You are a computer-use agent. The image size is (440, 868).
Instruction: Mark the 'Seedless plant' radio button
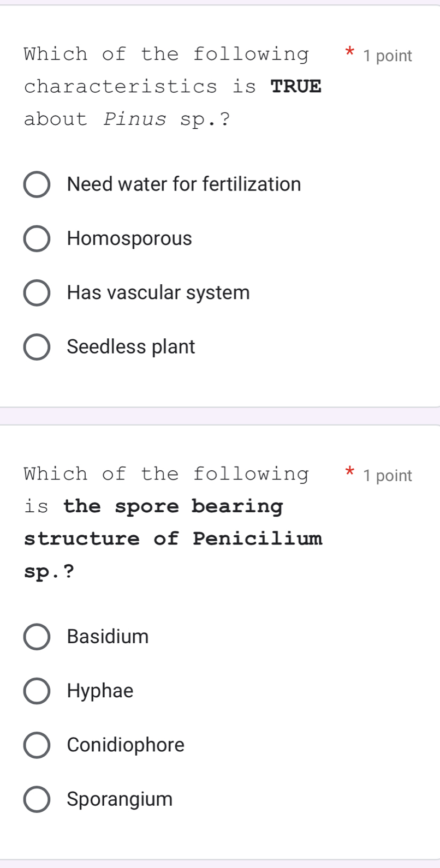click(37, 347)
